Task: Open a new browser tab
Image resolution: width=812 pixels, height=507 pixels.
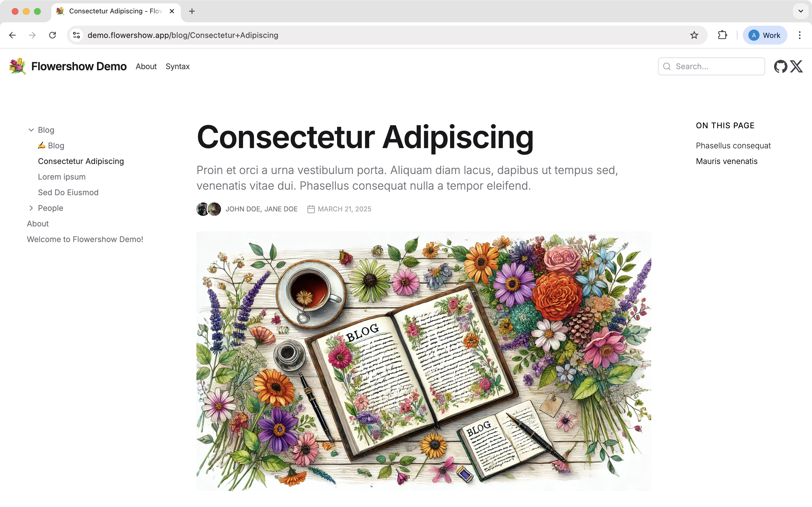Action: pyautogui.click(x=192, y=11)
